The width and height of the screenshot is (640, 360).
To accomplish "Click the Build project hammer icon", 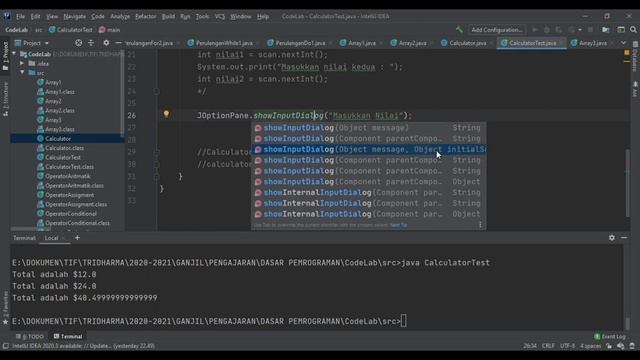I will click(459, 29).
